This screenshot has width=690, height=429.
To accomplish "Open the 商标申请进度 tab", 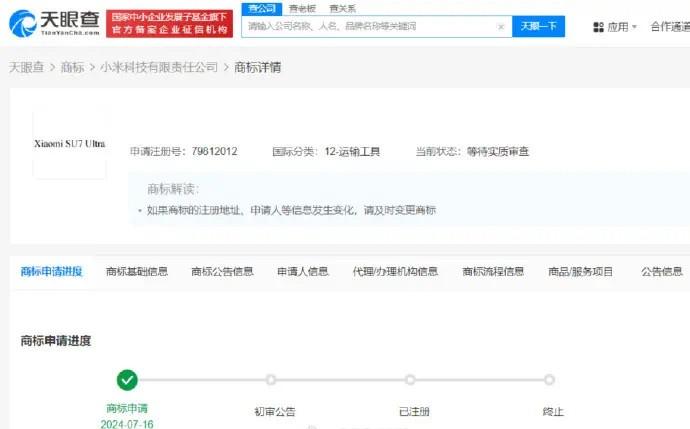I will (51, 271).
